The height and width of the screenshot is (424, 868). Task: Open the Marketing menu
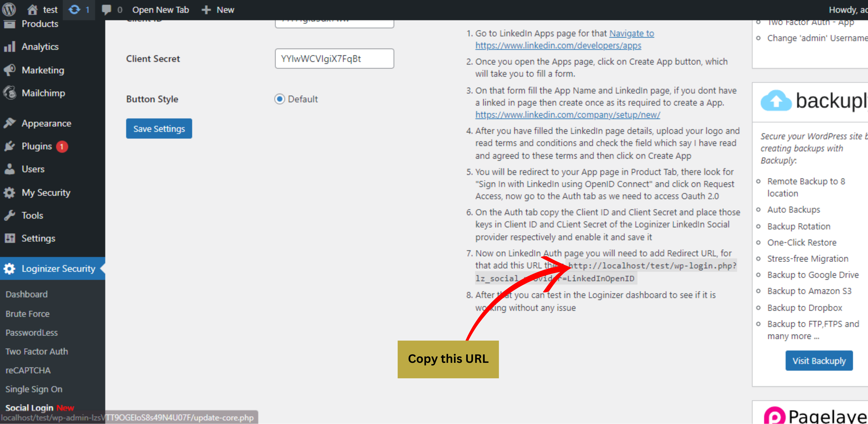point(43,70)
